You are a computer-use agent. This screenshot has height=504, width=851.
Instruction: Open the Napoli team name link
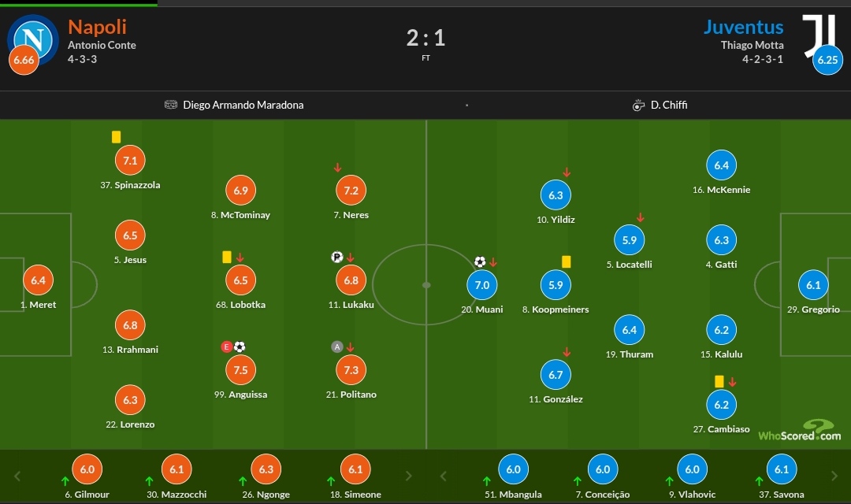tap(97, 28)
